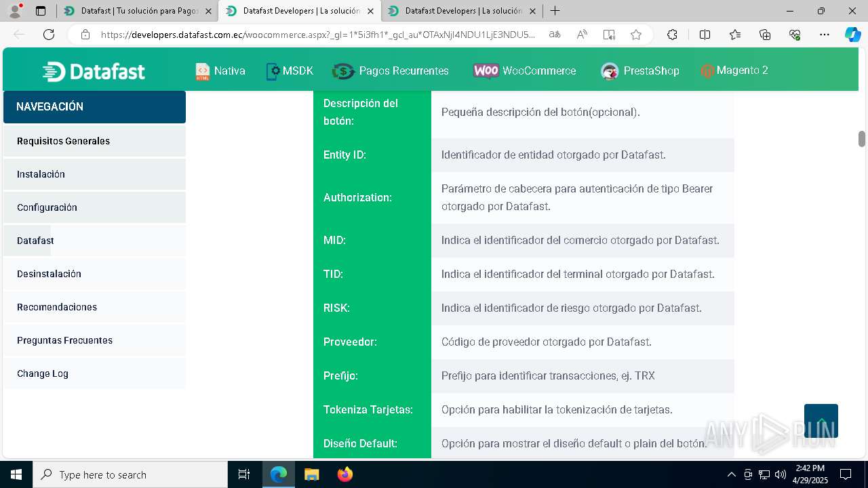868x488 pixels.
Task: Click the Datafast logo in header
Action: pyautogui.click(x=94, y=71)
